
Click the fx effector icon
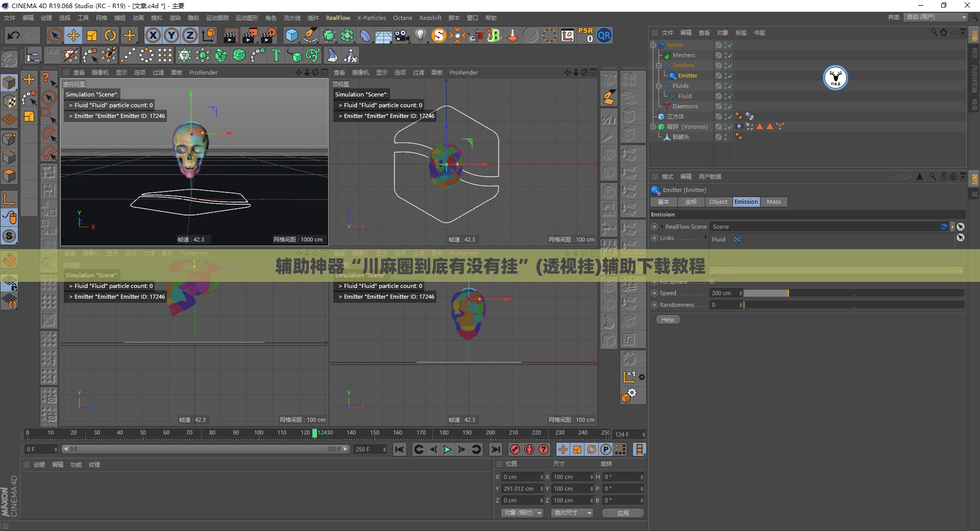pyautogui.click(x=351, y=55)
